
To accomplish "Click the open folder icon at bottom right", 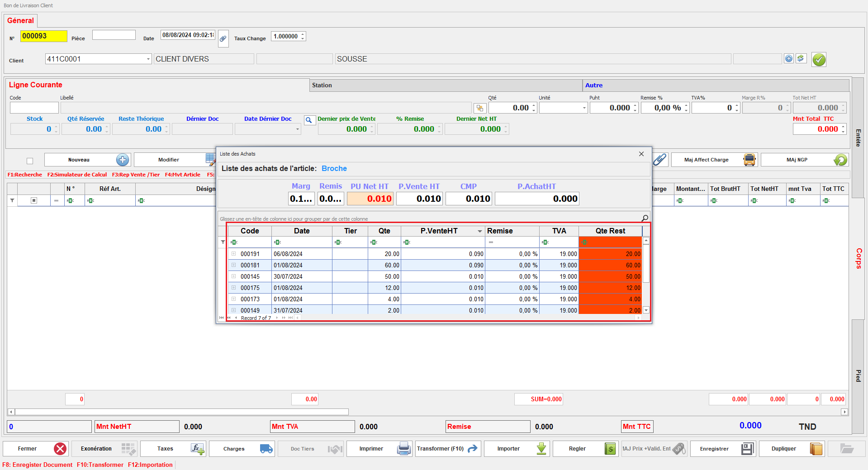I will click(x=847, y=449).
